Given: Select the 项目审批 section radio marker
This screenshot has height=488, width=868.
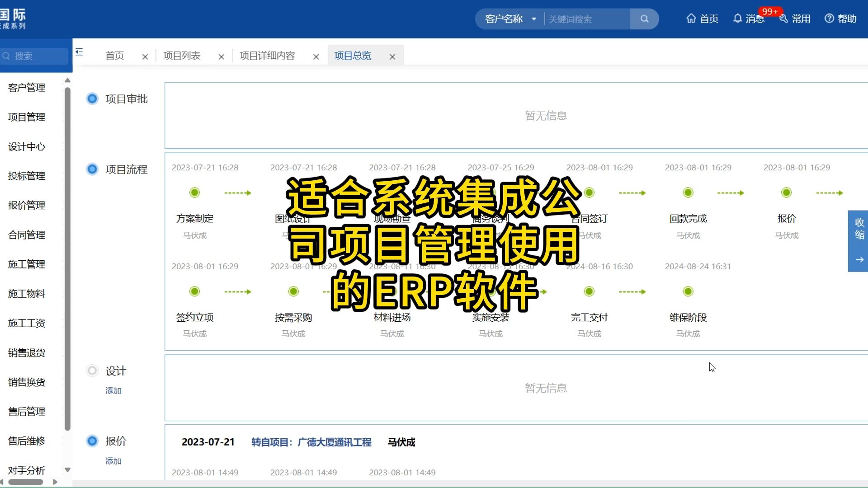Looking at the screenshot, I should (x=92, y=99).
